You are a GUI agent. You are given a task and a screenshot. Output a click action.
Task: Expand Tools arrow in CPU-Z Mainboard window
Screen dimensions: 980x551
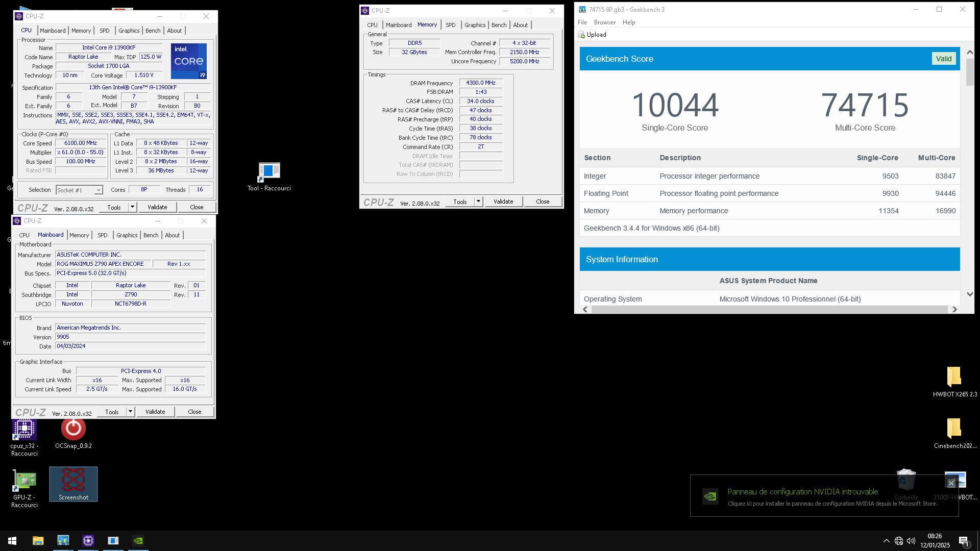130,412
